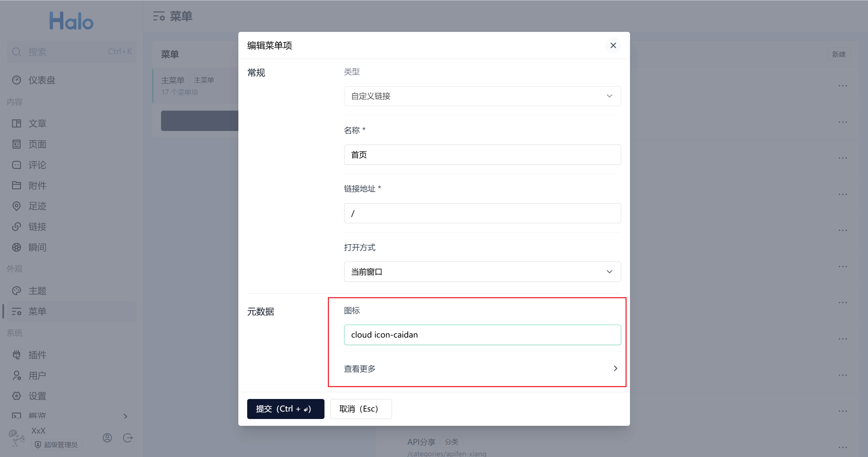Open the 打开方式 dropdown showing 当前窗口
The height and width of the screenshot is (457, 868).
coord(482,272)
